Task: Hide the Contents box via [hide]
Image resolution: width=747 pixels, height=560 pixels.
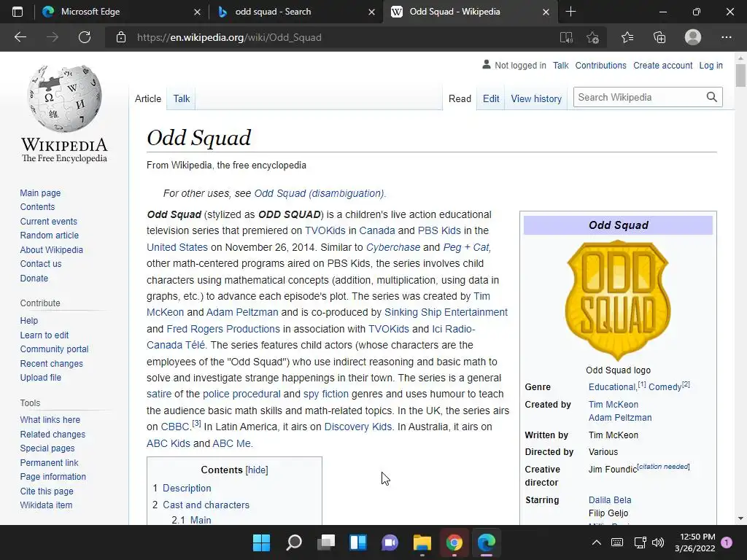Action: pyautogui.click(x=257, y=470)
